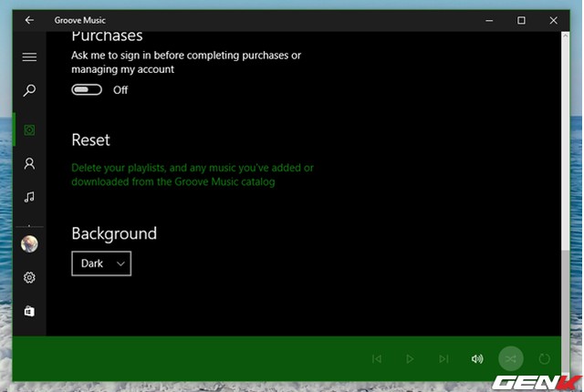Image resolution: width=584 pixels, height=392 pixels.
Task: Click the scrollbar up arrow
Action: pos(566,36)
